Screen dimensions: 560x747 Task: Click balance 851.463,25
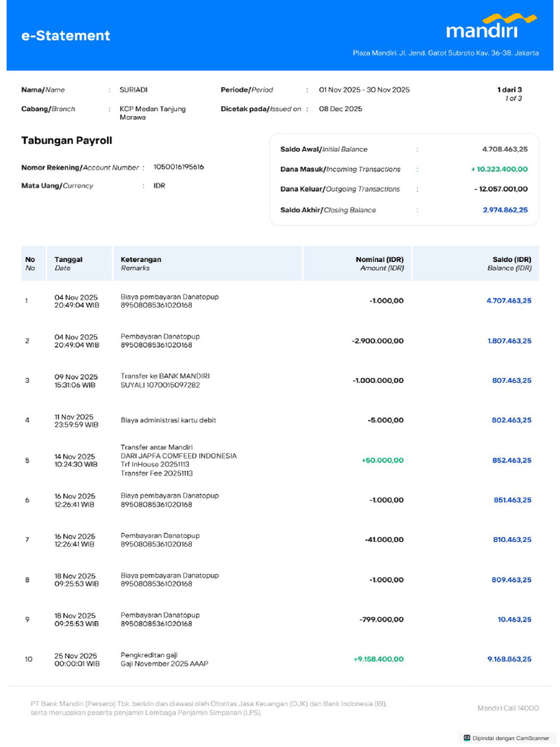pyautogui.click(x=513, y=500)
